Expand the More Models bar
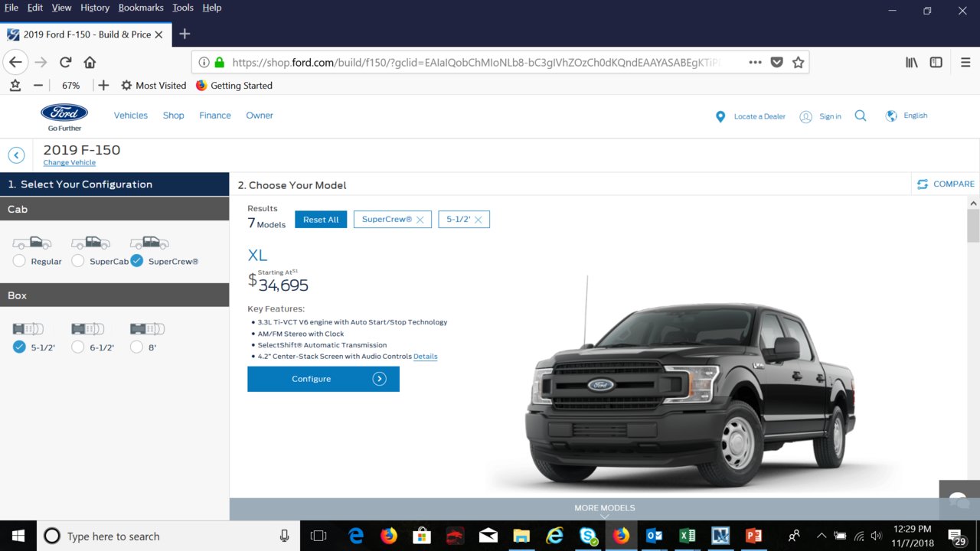This screenshot has height=551, width=980. click(x=605, y=510)
